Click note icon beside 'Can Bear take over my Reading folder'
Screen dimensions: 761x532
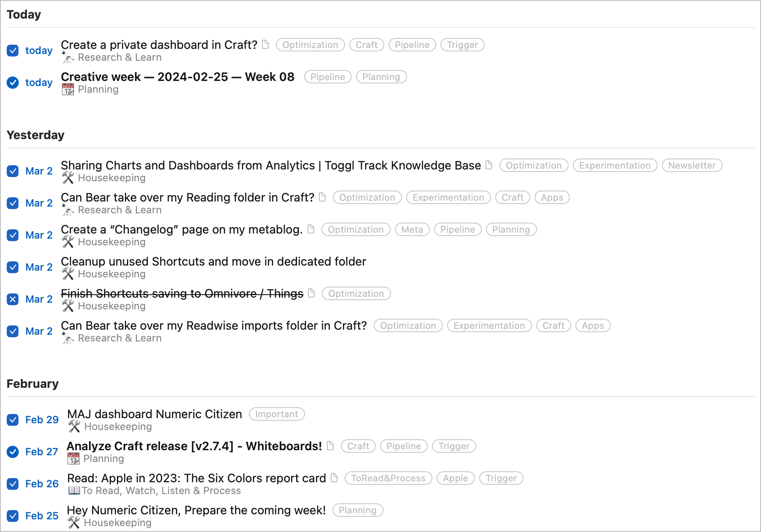tap(322, 197)
